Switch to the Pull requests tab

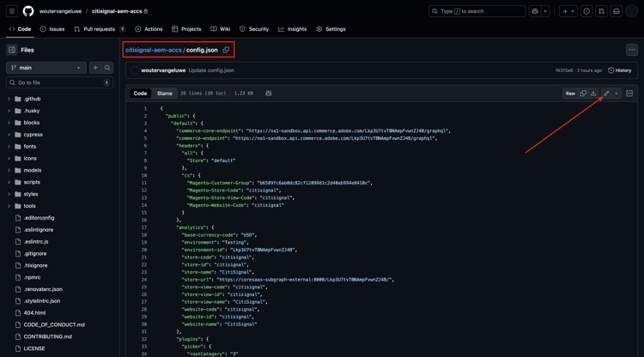tap(100, 29)
